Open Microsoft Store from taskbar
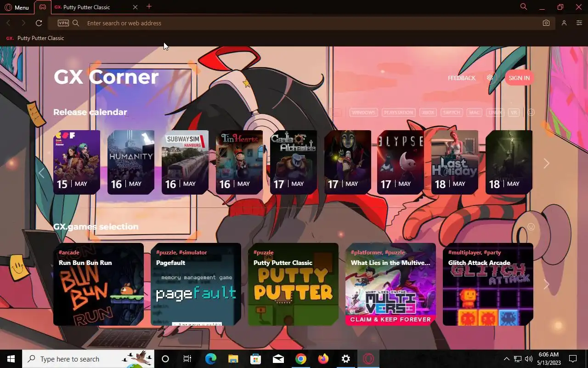 point(255,359)
